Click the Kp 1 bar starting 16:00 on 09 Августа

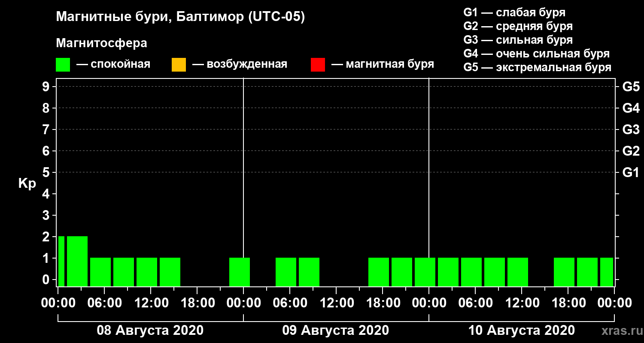point(379,272)
